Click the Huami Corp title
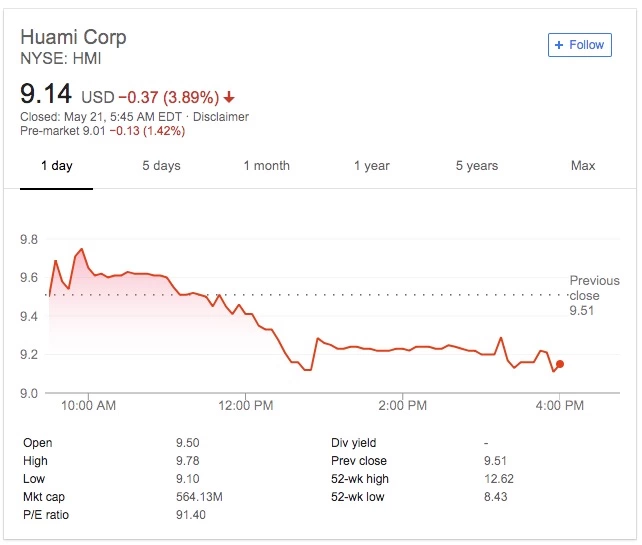 73,38
